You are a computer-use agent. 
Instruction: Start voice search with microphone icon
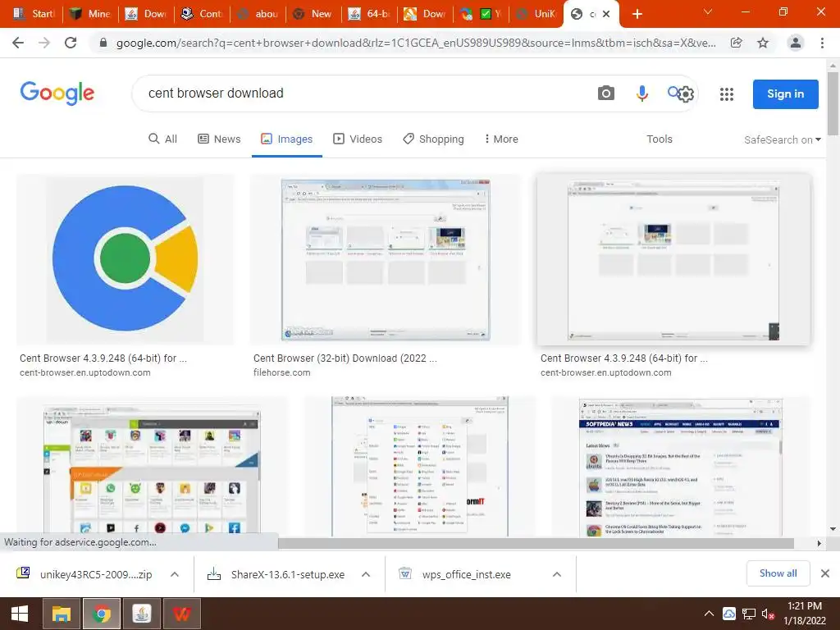coord(641,94)
